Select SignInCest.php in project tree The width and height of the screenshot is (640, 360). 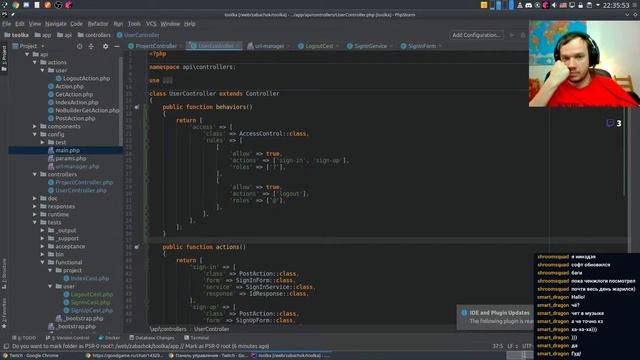(87, 302)
